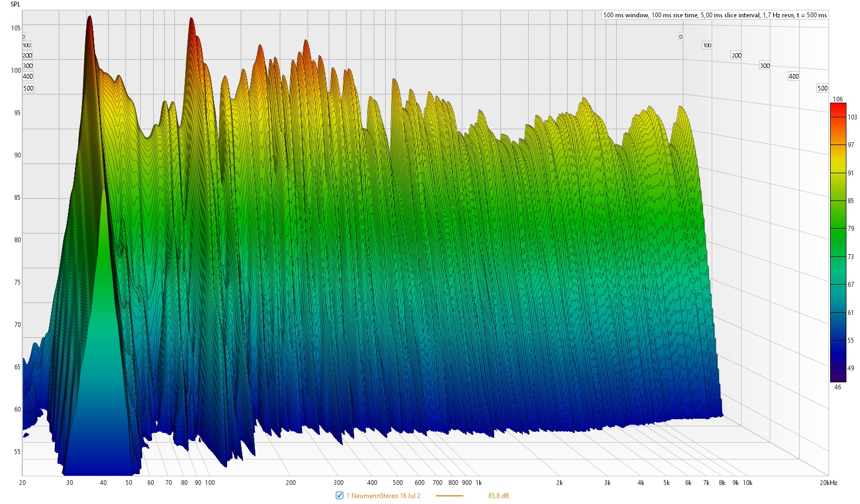Click the SPL axis label

pyautogui.click(x=15, y=4)
